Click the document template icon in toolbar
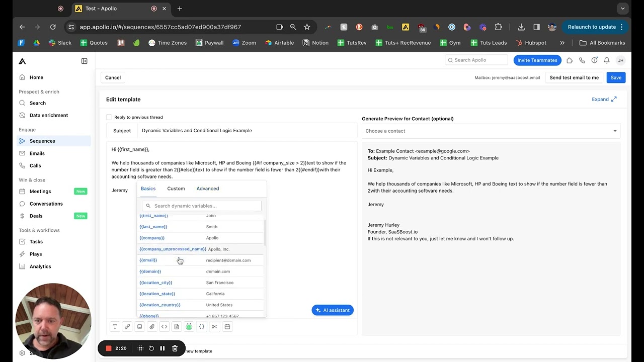 (177, 327)
